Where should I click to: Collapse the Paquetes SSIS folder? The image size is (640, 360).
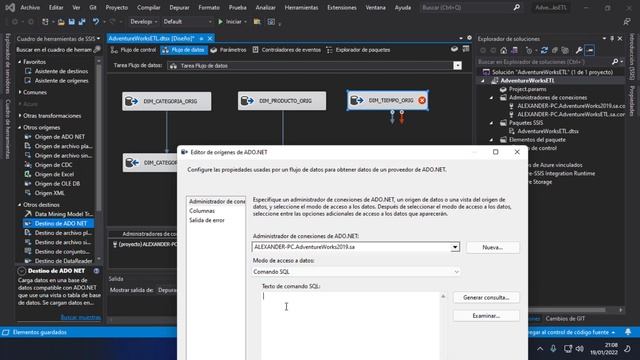pyautogui.click(x=491, y=123)
